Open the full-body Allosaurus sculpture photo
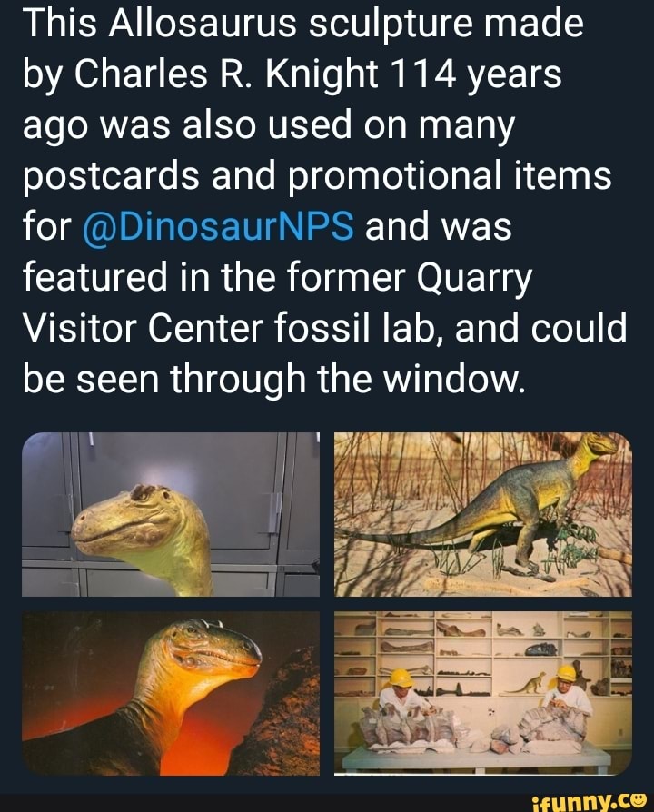 pyautogui.click(x=483, y=514)
